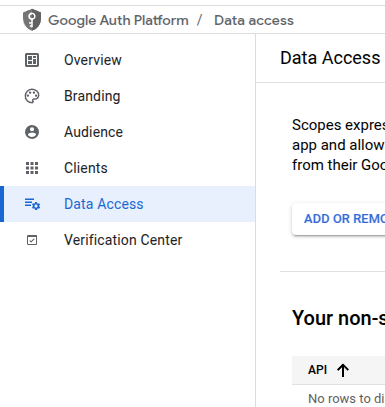
Task: Click the Audience person icon
Action: pos(32,132)
